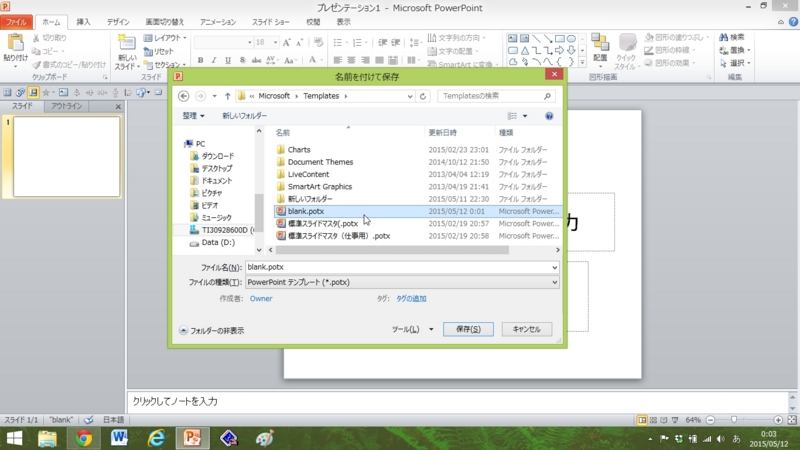Click the zoom out minus button
800x450 pixels.
[x=710, y=420]
